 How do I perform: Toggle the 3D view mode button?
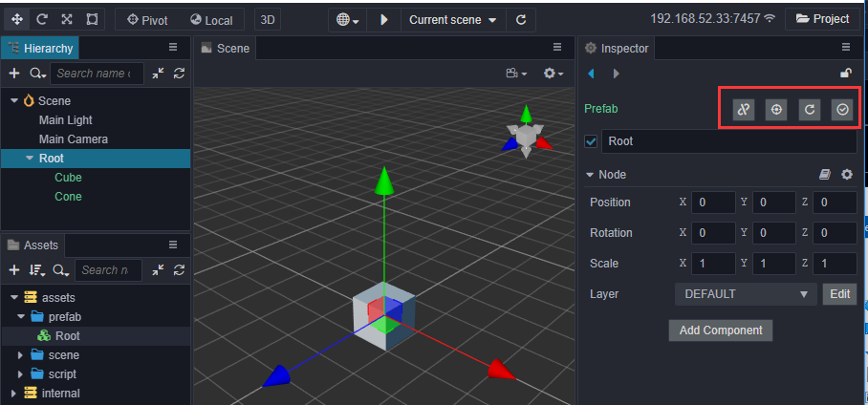(x=269, y=19)
